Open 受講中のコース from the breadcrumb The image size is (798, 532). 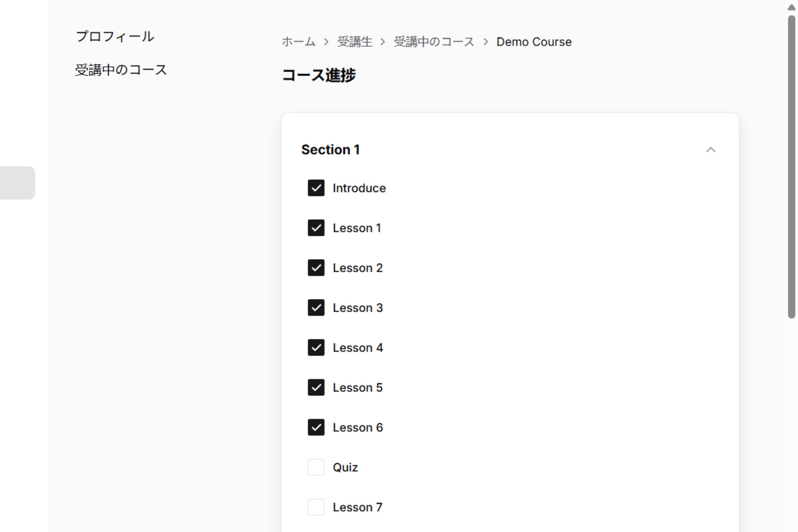click(433, 41)
